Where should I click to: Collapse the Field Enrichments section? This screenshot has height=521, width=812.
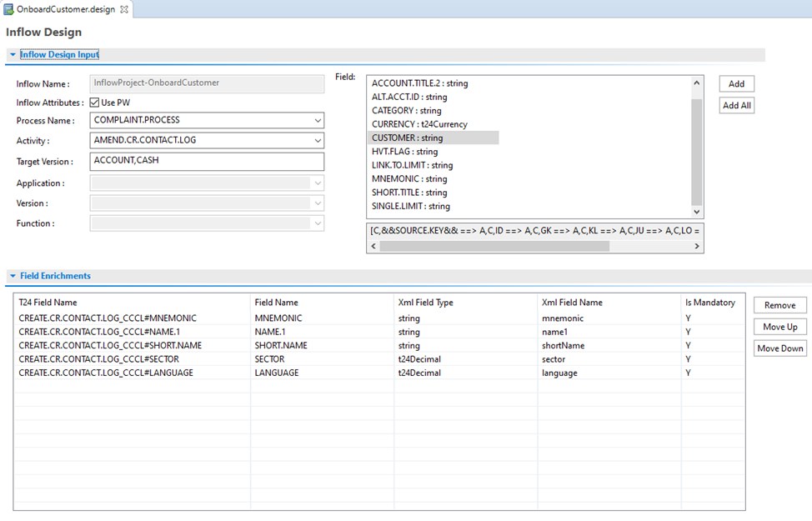(13, 276)
